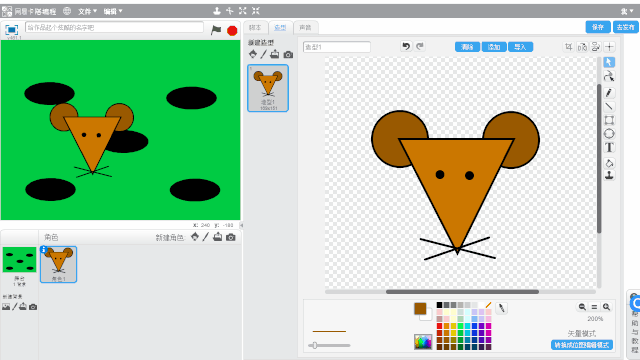This screenshot has height=360, width=640.
Task: Select the grow sprite tool in top bar
Action: click(x=243, y=11)
